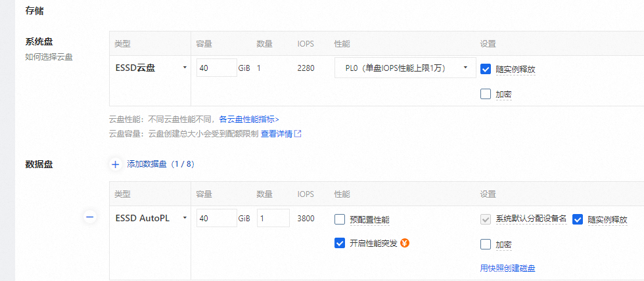The height and width of the screenshot is (281, 644).
Task: Disable 开启性能突发 checkbox
Action: coord(340,243)
